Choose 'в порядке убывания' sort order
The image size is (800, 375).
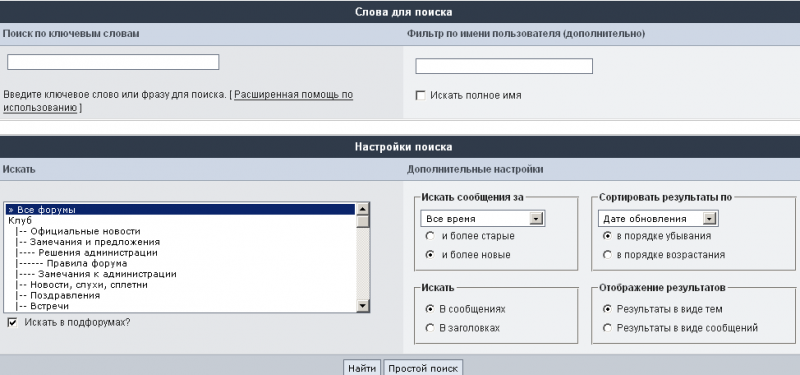point(607,236)
